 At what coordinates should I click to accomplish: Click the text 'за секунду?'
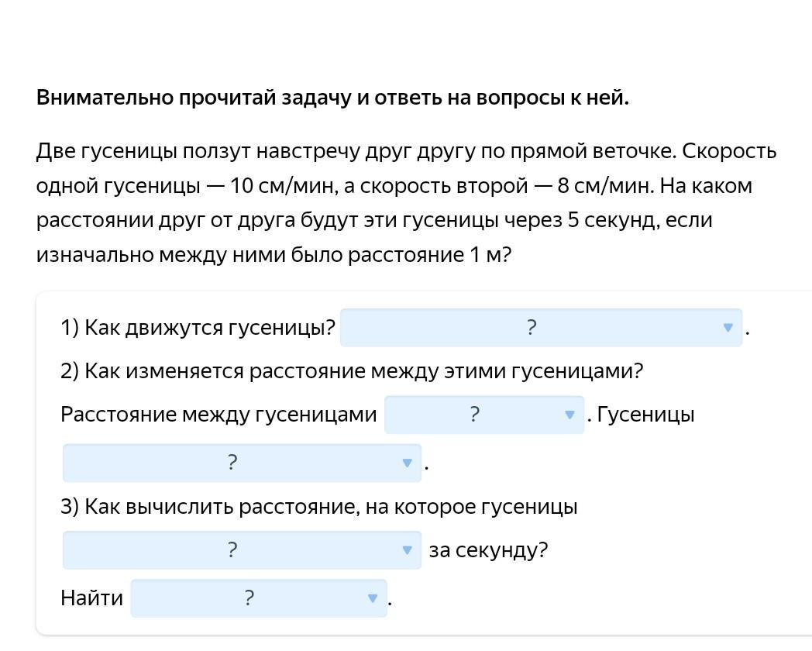click(x=488, y=550)
